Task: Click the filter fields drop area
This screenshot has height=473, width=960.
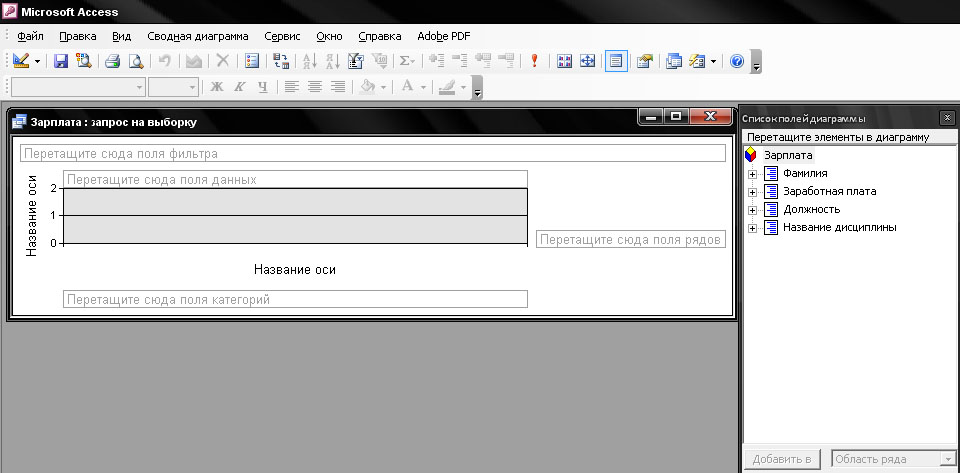Action: (373, 153)
